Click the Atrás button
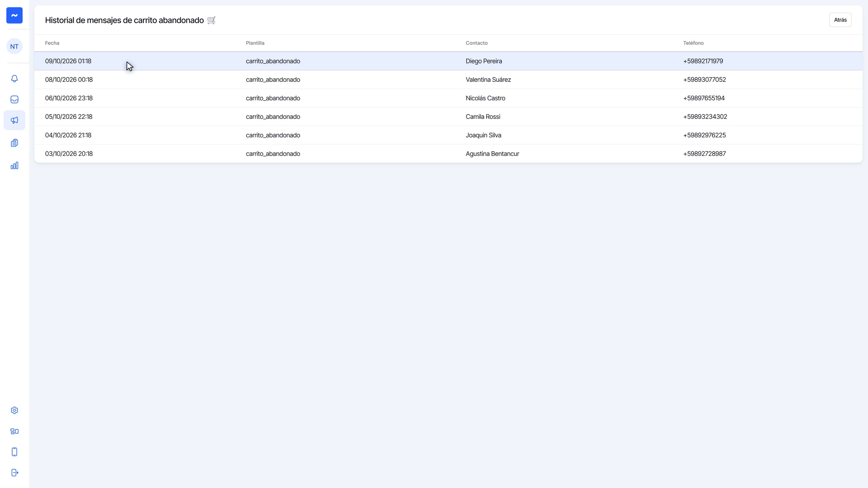This screenshot has width=868, height=488. [x=840, y=20]
